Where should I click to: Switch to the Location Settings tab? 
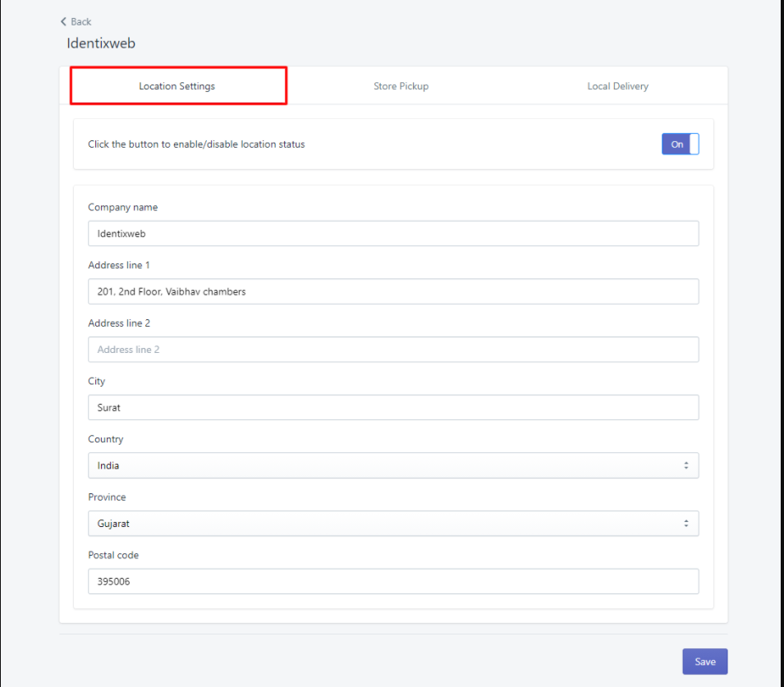pos(178,86)
